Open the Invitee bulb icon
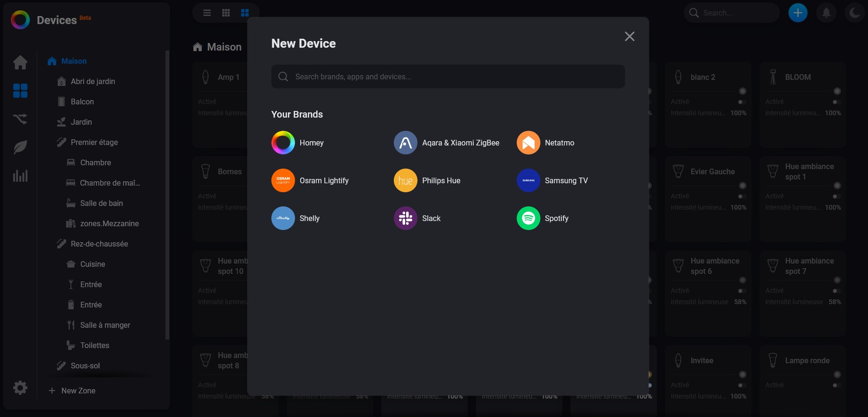 [x=678, y=360]
